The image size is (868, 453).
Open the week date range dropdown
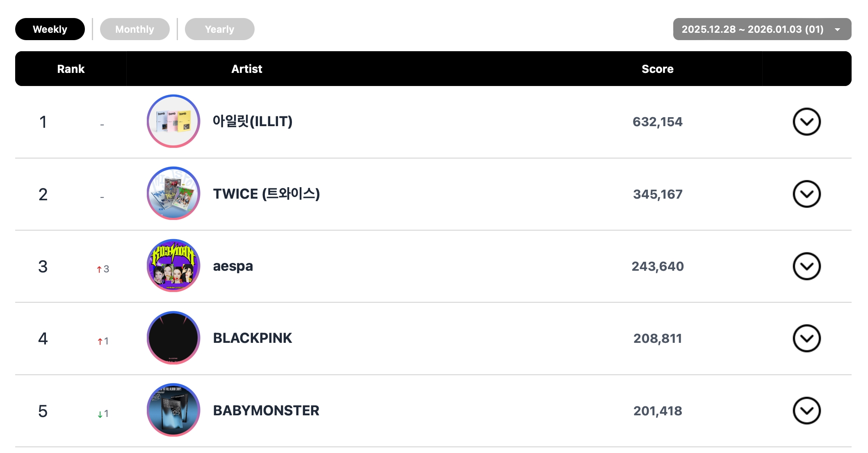coord(762,29)
